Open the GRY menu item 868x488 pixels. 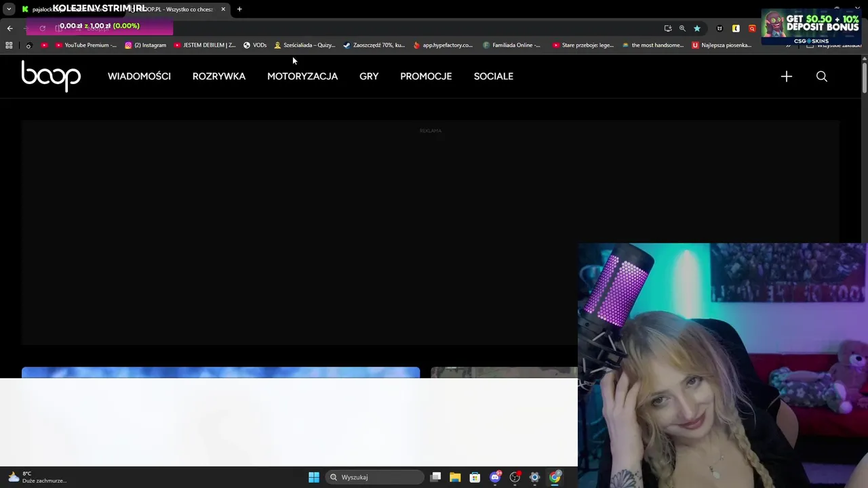(369, 77)
